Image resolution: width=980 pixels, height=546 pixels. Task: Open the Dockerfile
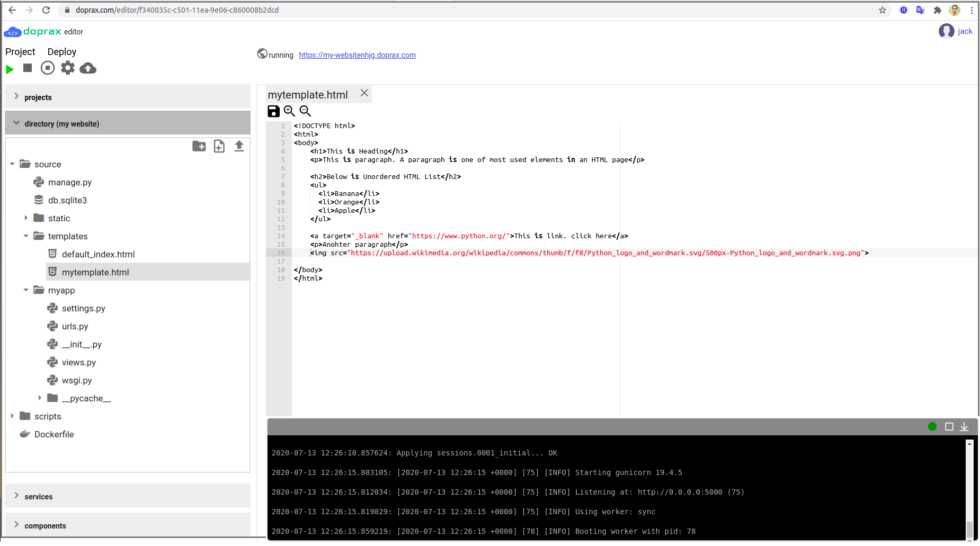click(x=54, y=434)
